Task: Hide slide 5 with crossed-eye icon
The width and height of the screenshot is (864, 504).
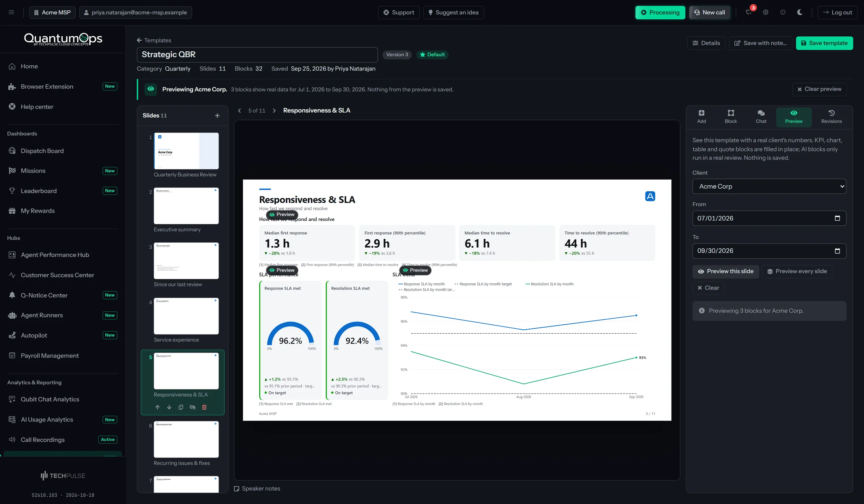Action: click(193, 407)
